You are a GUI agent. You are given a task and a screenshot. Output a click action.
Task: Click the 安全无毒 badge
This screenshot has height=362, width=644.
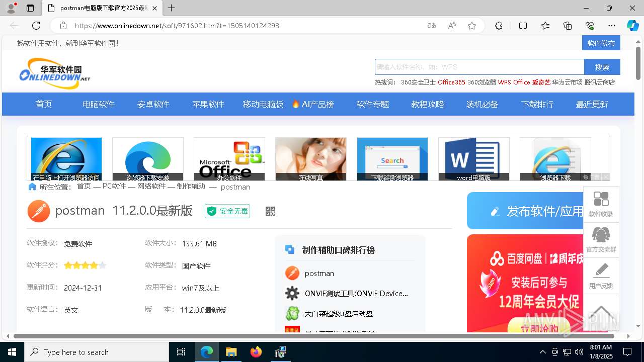click(x=227, y=211)
